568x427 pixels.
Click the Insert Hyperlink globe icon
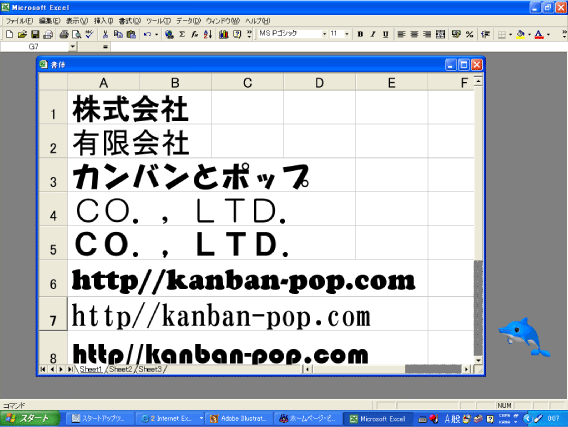pyautogui.click(x=169, y=34)
